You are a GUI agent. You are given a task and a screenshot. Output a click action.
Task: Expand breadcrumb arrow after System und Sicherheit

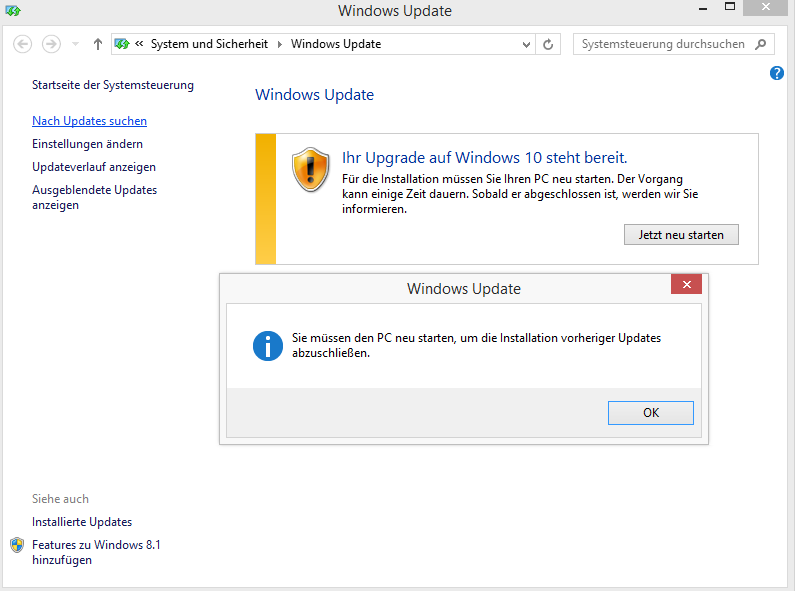[x=279, y=44]
